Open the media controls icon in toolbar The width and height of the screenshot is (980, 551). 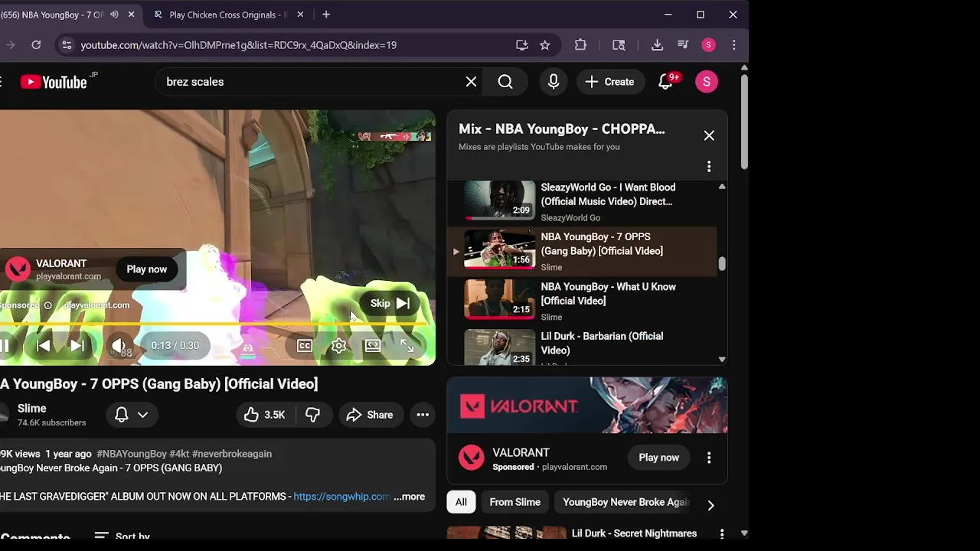click(683, 45)
